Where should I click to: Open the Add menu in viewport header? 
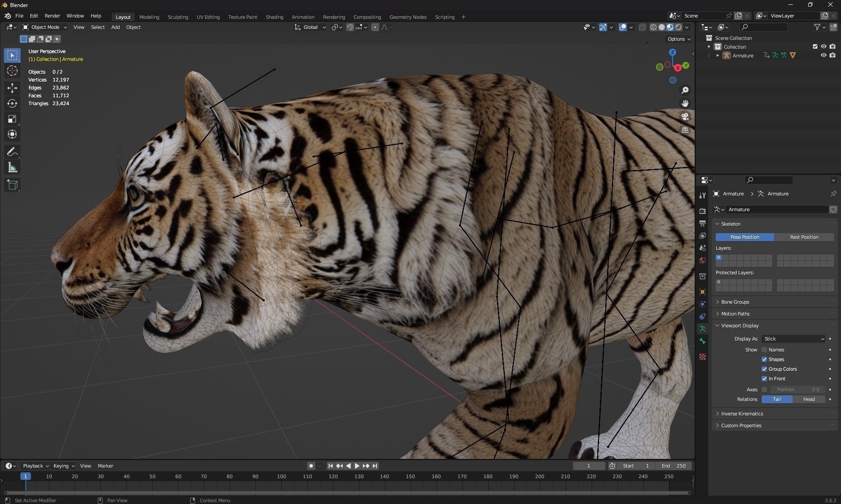click(115, 27)
